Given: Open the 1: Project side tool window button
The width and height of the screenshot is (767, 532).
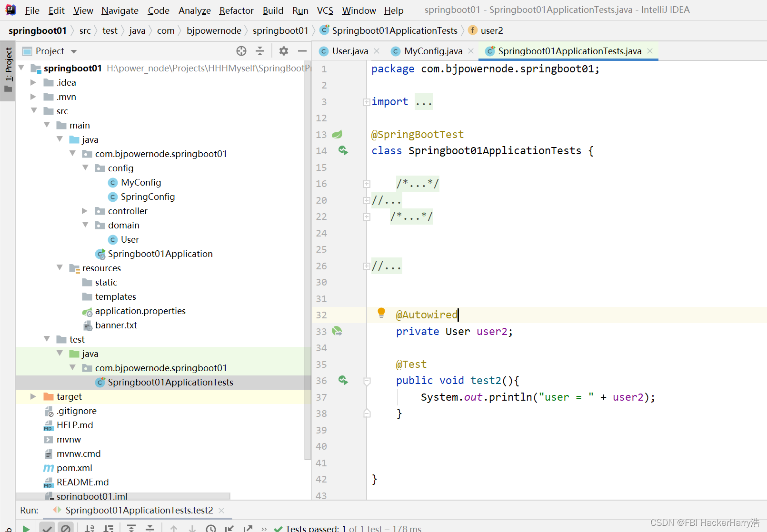Looking at the screenshot, I should (8, 71).
